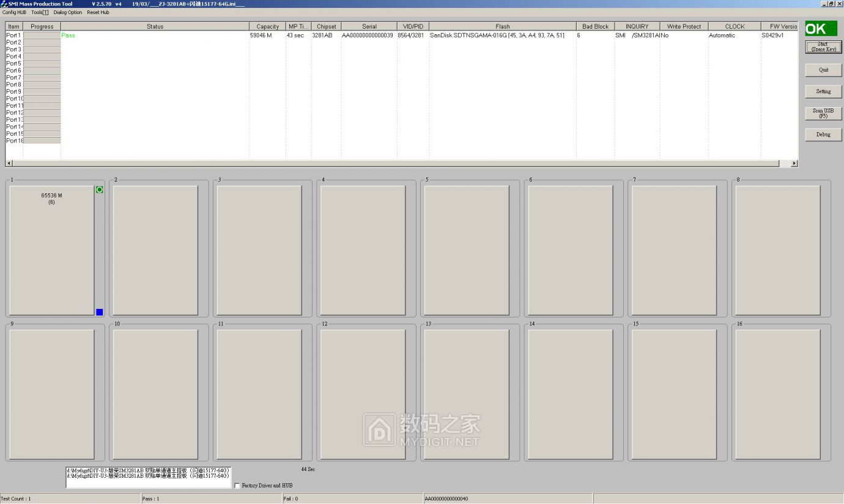Click the FW Version column header

tap(780, 26)
